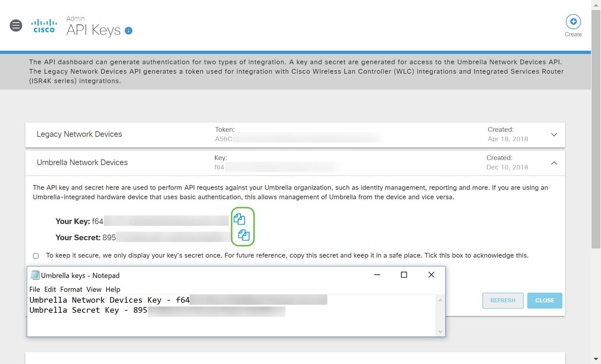Open the Notepad View menu

pos(94,289)
